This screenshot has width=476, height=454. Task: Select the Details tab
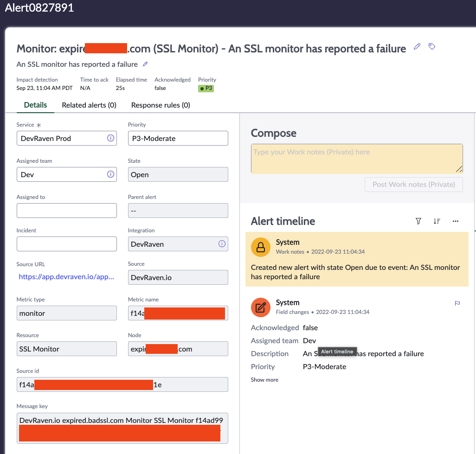coord(35,105)
